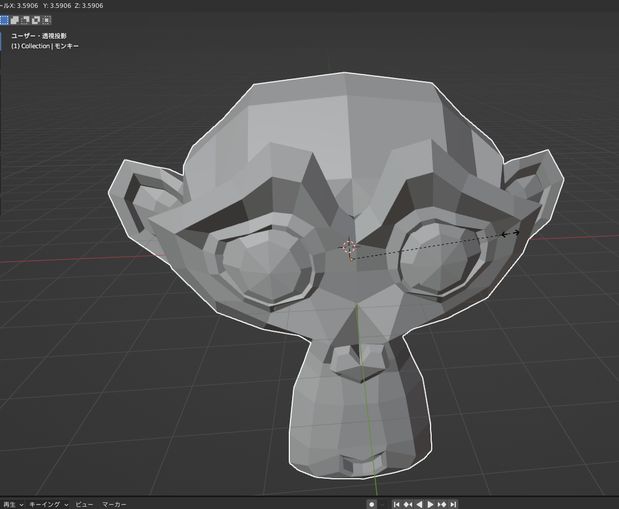Open the マーカー (Marker) timeline menu
This screenshot has width=619, height=509.
[x=114, y=504]
